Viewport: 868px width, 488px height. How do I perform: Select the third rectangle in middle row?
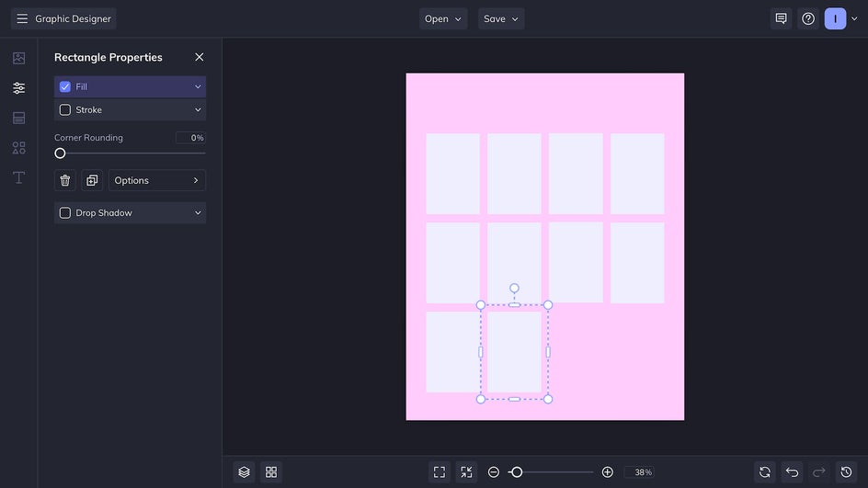coord(576,263)
